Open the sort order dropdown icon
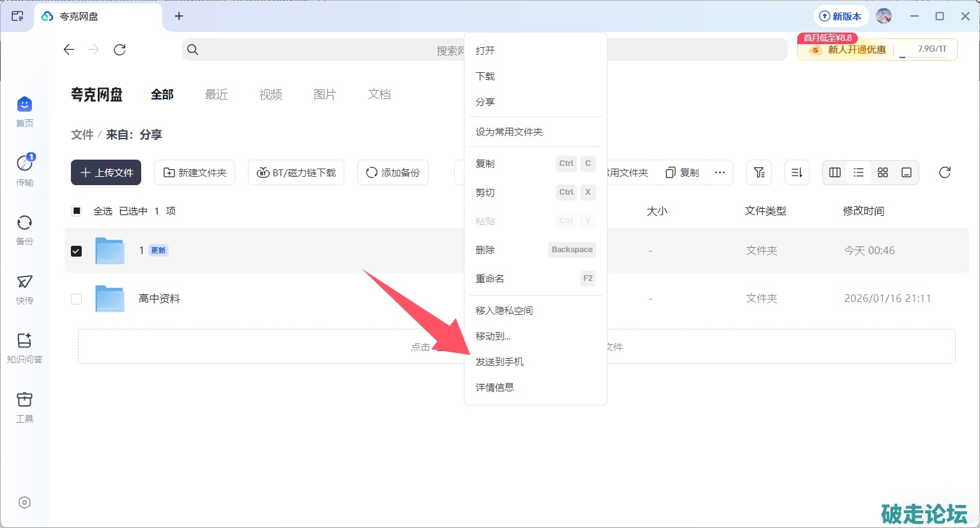This screenshot has width=980, height=528. click(x=797, y=172)
